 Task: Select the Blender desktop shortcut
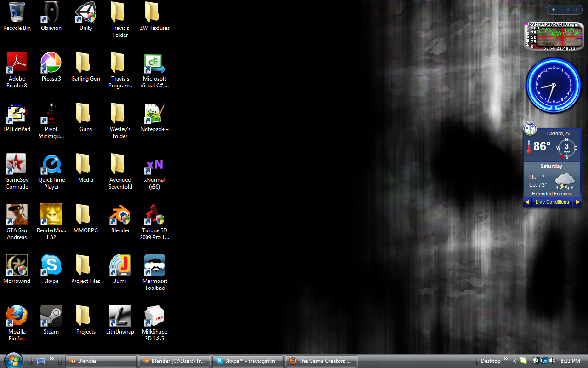[120, 218]
